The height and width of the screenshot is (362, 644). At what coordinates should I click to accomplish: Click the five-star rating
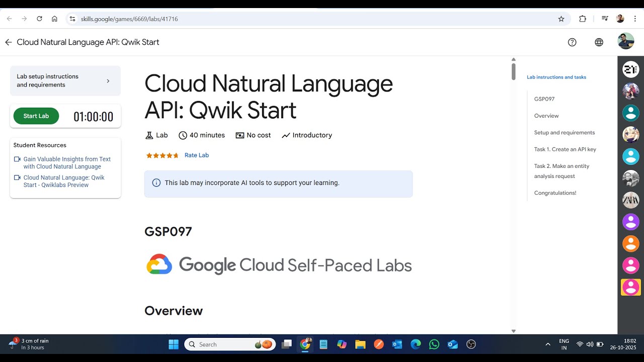click(163, 155)
